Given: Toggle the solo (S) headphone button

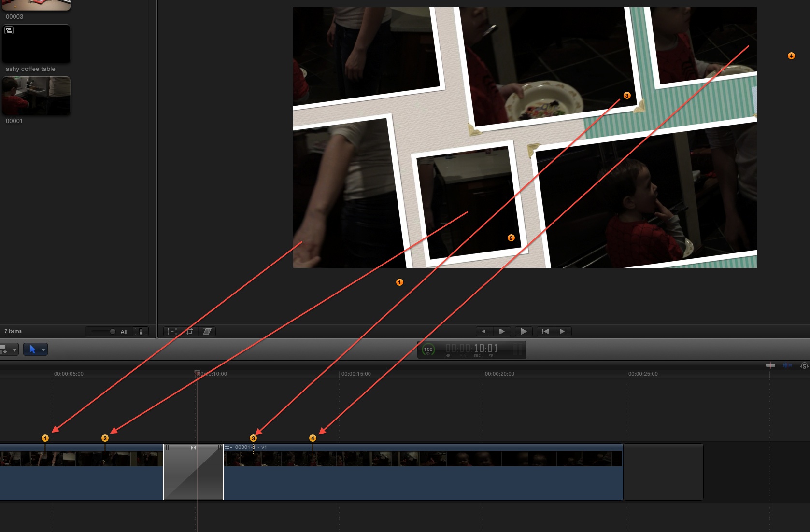Looking at the screenshot, I should point(804,366).
